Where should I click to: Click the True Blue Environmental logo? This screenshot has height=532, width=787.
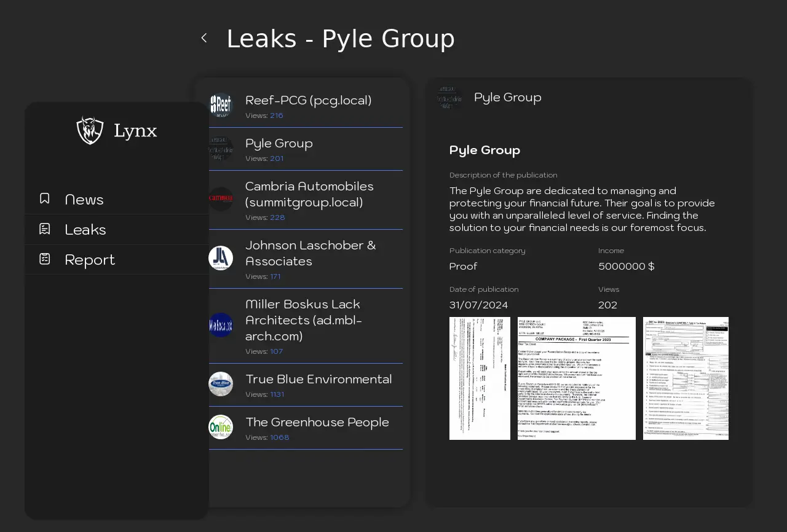click(x=221, y=384)
